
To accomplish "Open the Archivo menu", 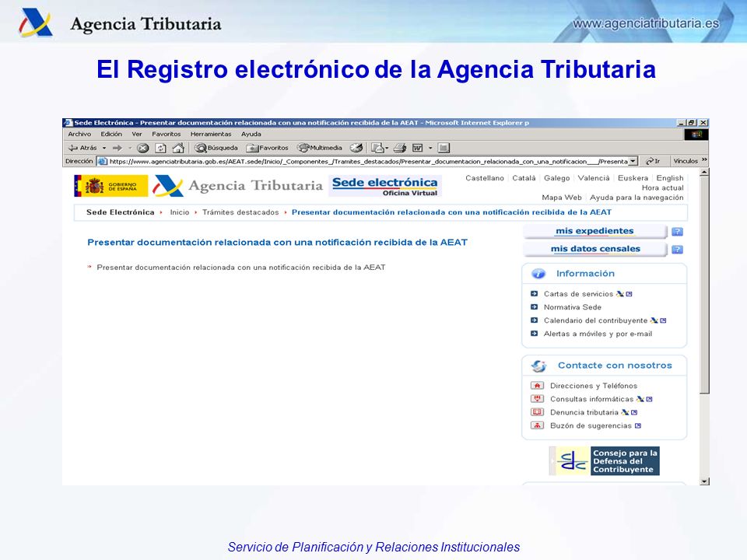I will tap(79, 135).
